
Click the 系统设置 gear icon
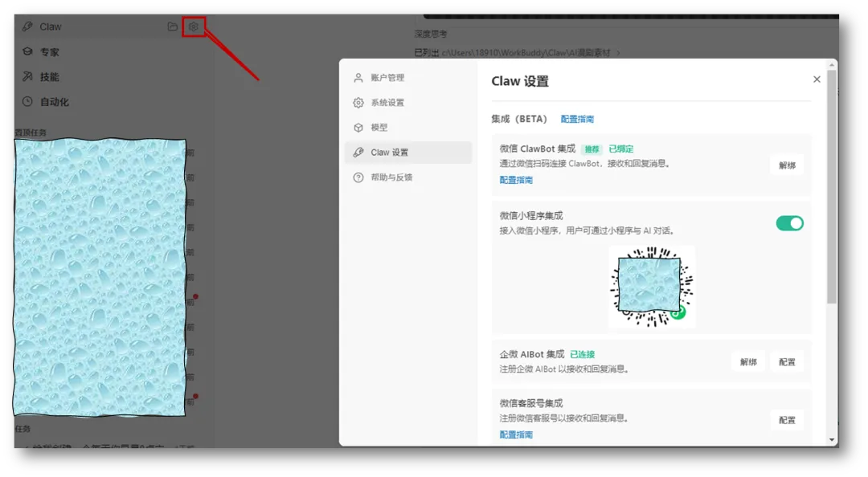(x=358, y=103)
